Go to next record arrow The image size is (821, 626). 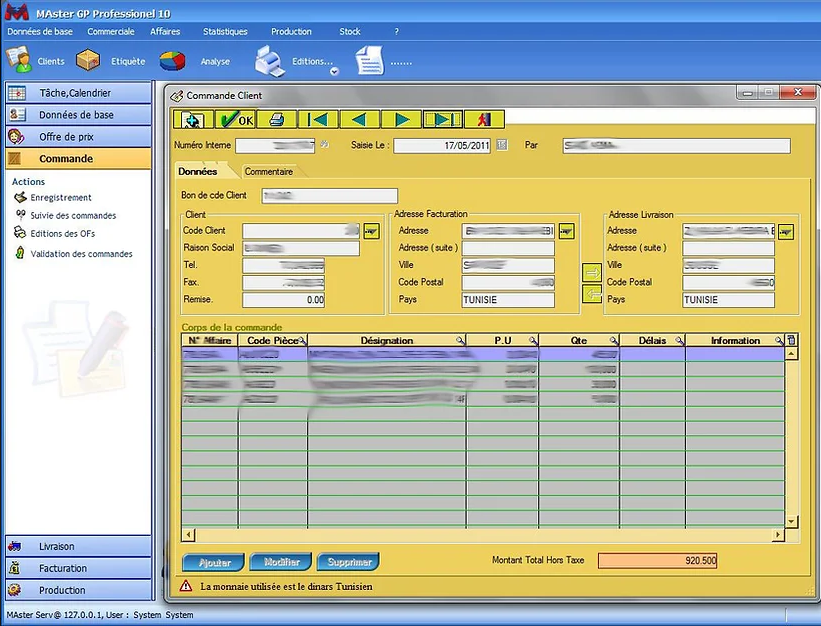[401, 120]
